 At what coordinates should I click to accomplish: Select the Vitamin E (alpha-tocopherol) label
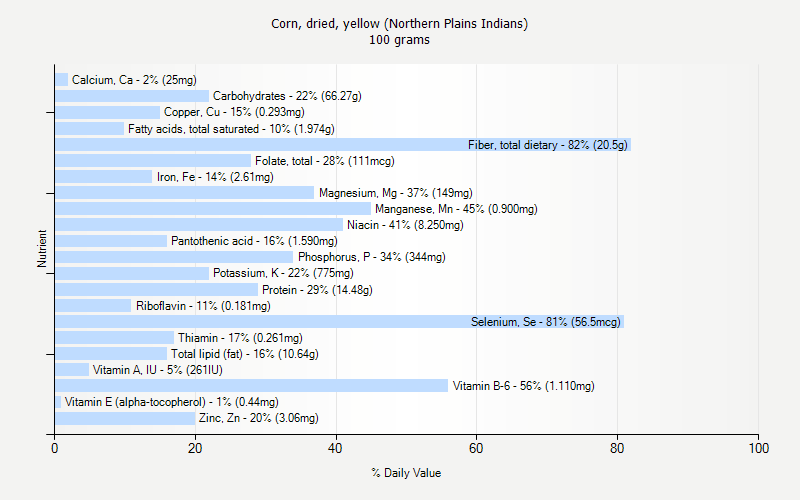pyautogui.click(x=171, y=402)
